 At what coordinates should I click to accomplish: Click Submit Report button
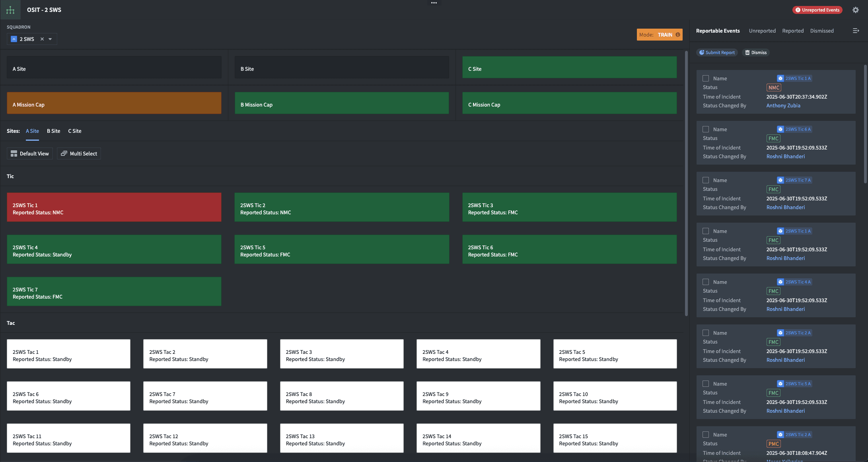click(717, 52)
